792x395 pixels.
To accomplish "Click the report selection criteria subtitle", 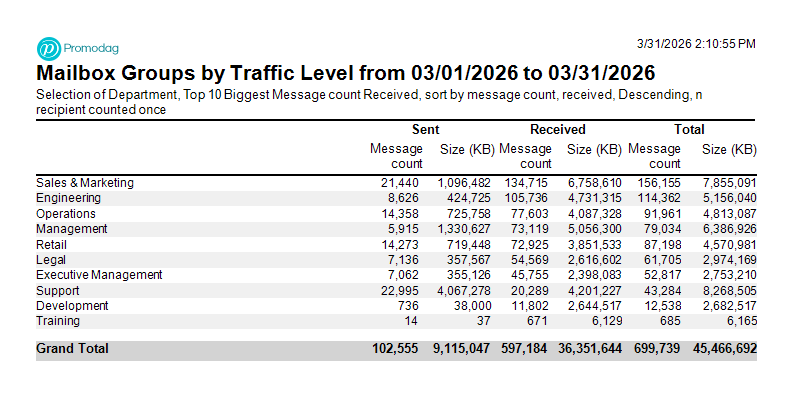I will click(369, 102).
